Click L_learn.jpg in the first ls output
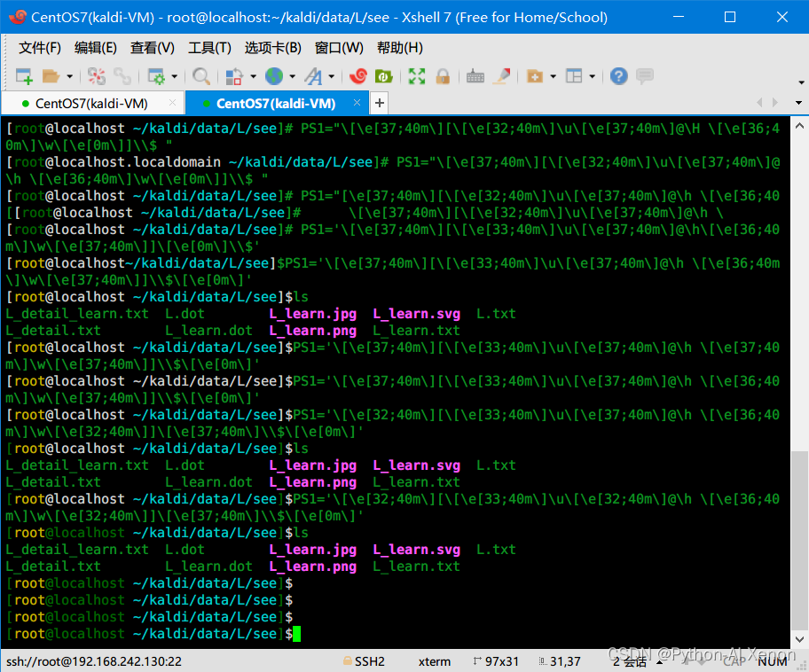 coord(312,314)
